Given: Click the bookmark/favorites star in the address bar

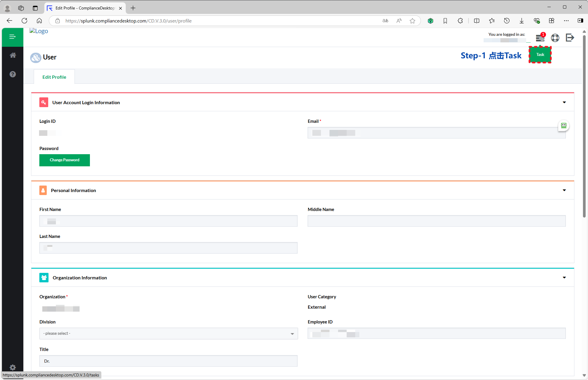Looking at the screenshot, I should click(412, 21).
